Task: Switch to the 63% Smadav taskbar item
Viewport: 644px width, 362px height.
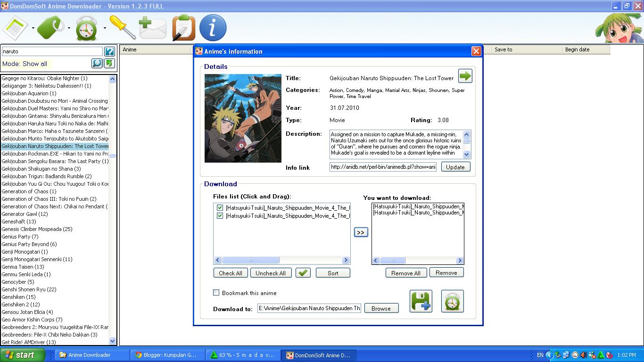Action: click(x=244, y=355)
